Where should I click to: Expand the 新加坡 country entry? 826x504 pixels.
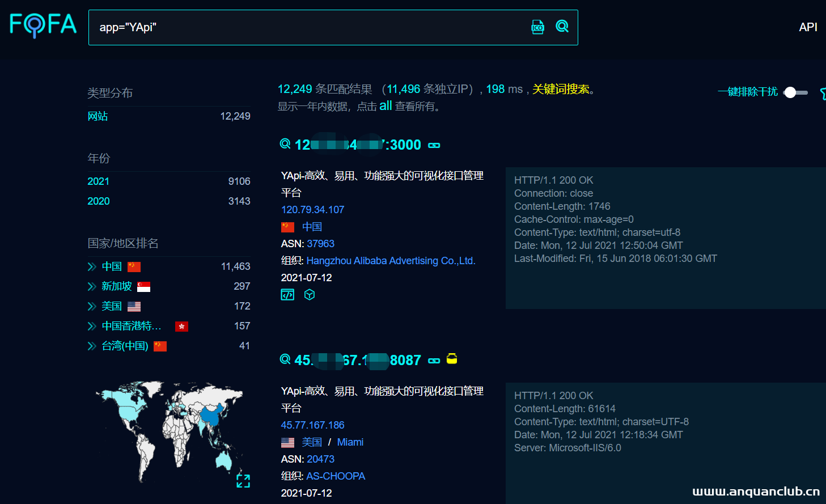[92, 287]
